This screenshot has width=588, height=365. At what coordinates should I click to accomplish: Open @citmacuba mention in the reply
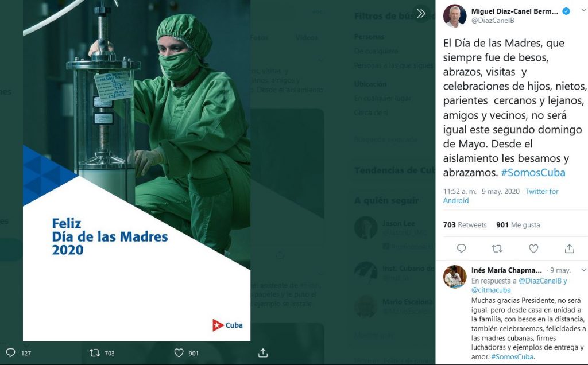coord(491,290)
